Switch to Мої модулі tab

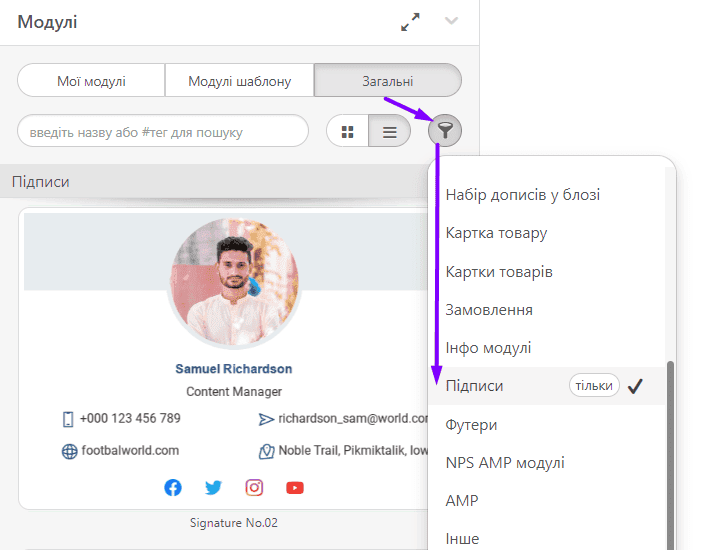91,81
